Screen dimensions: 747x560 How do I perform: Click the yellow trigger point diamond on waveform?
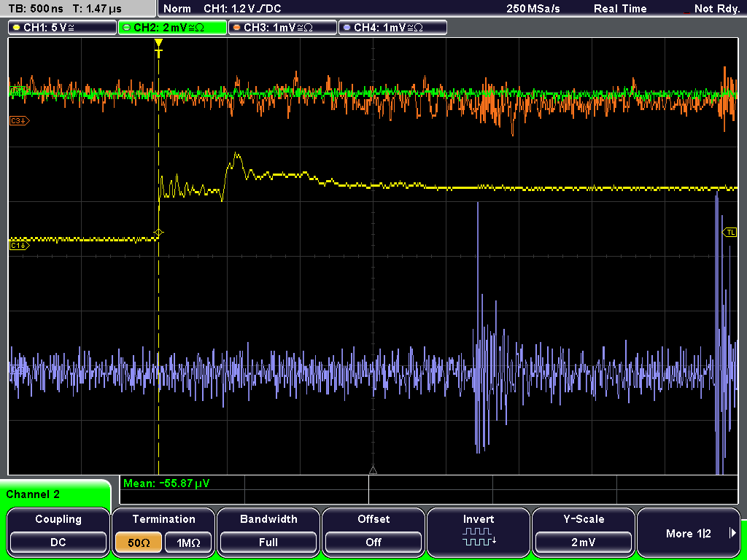[158, 233]
